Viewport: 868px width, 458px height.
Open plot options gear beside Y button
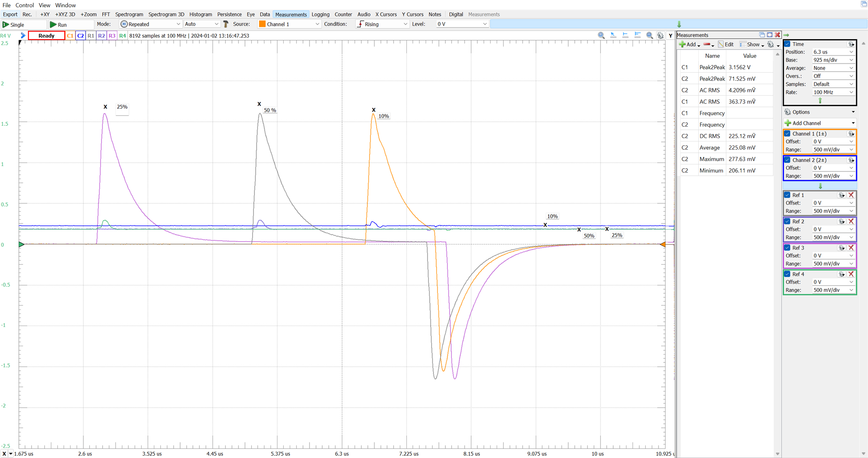660,36
